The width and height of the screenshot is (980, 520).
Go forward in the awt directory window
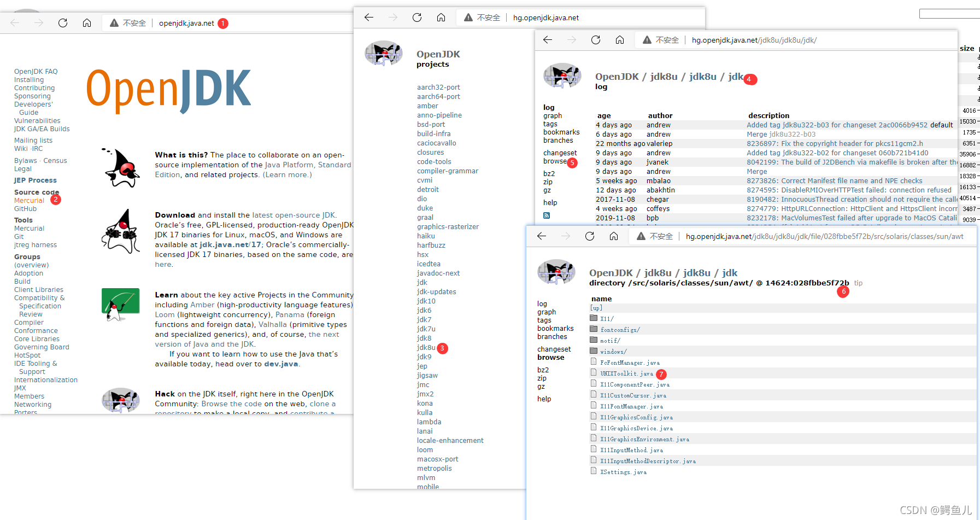[566, 236]
